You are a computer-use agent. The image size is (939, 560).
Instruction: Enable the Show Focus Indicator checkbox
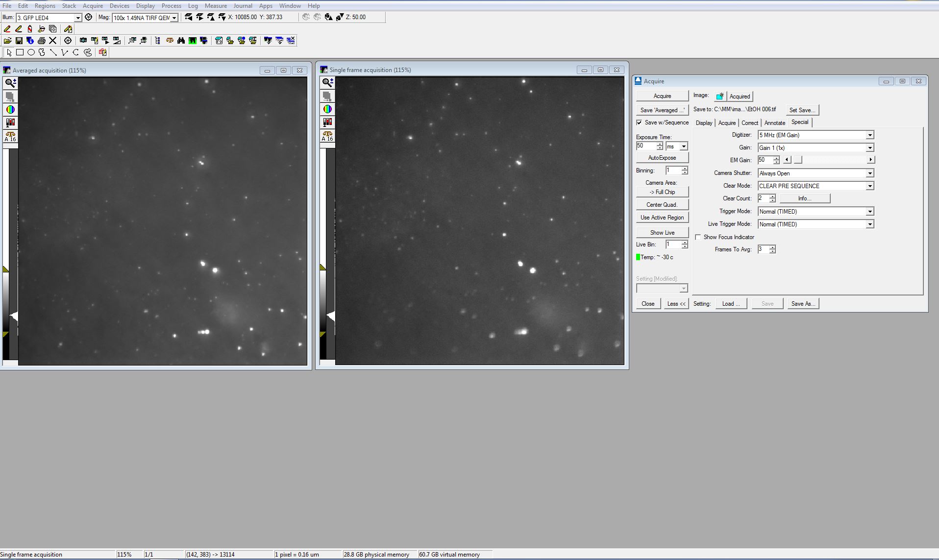pyautogui.click(x=698, y=237)
